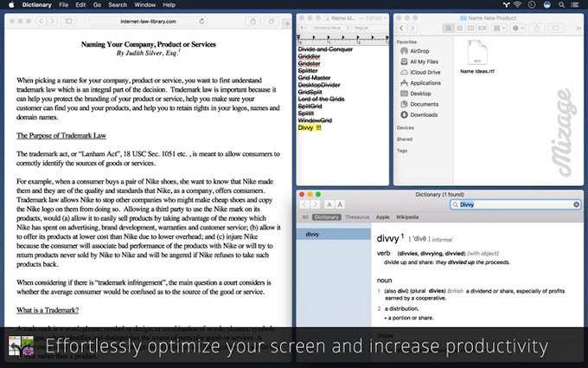
Task: Click the 'Griddler' line in TextEdit
Action: (x=309, y=56)
